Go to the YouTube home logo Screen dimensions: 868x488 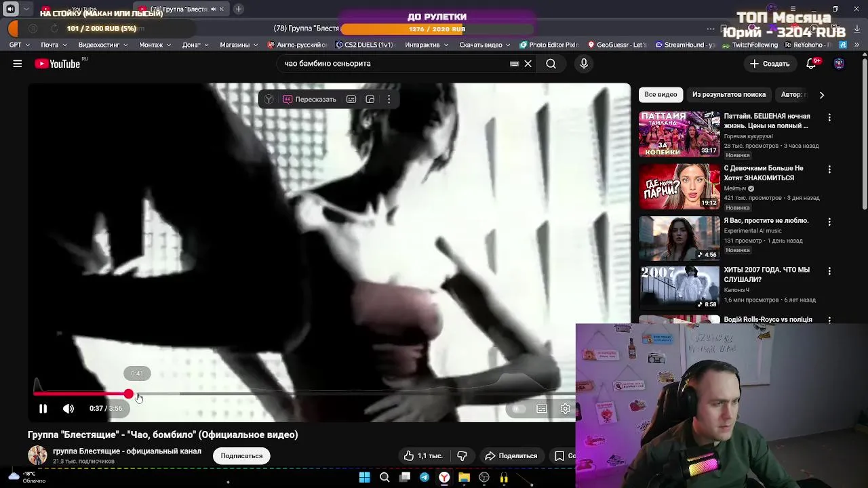pos(58,64)
